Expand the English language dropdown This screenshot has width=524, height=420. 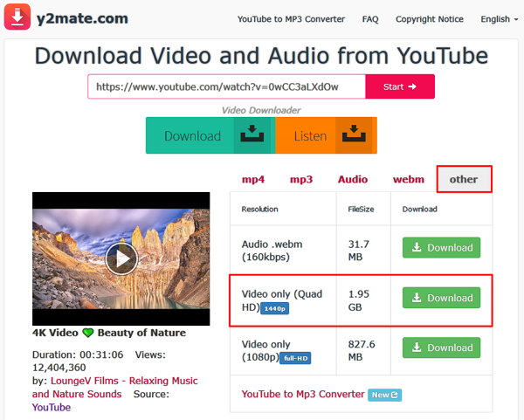[500, 19]
